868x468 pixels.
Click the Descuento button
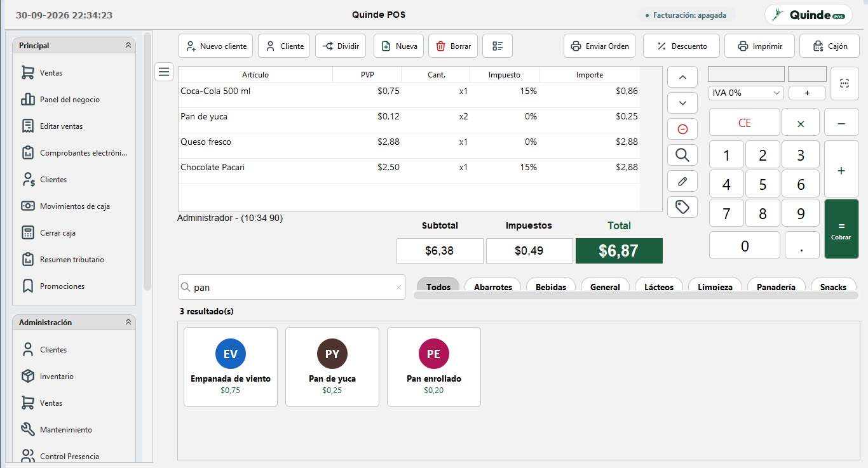tap(681, 46)
